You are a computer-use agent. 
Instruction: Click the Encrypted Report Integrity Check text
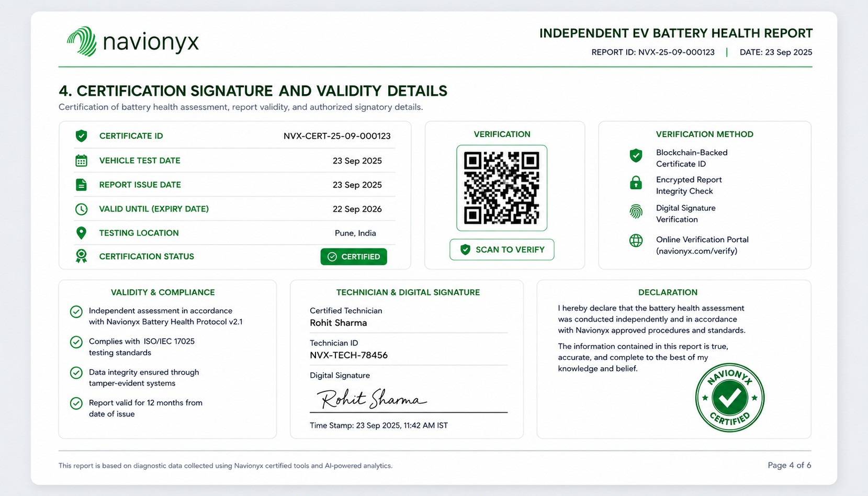pyautogui.click(x=689, y=185)
